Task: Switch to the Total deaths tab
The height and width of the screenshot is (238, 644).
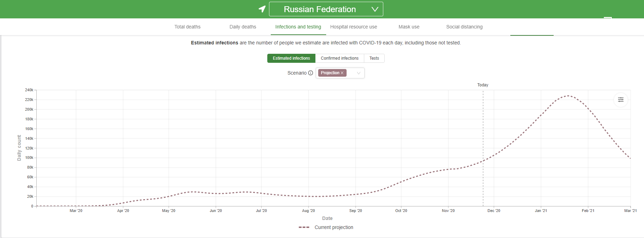Action: [x=187, y=27]
